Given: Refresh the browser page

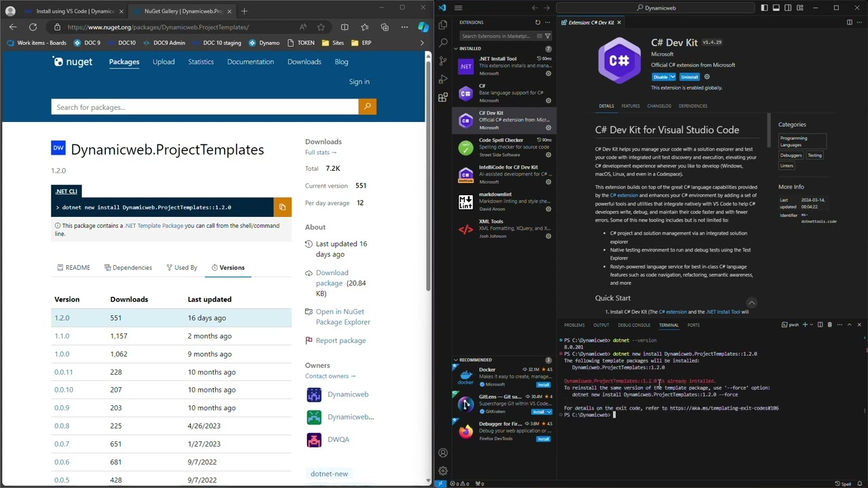Looking at the screenshot, I should 33,27.
